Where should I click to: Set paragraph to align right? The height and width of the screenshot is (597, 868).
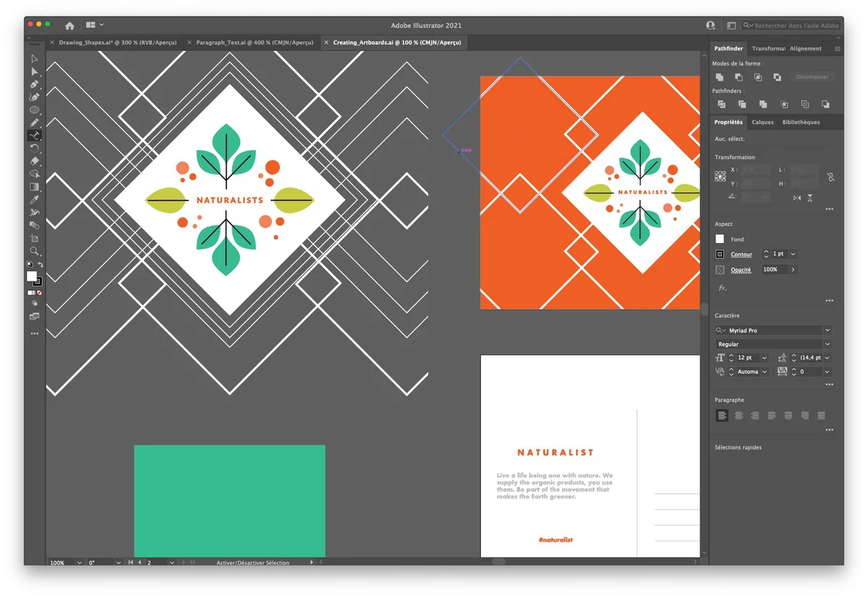(755, 415)
